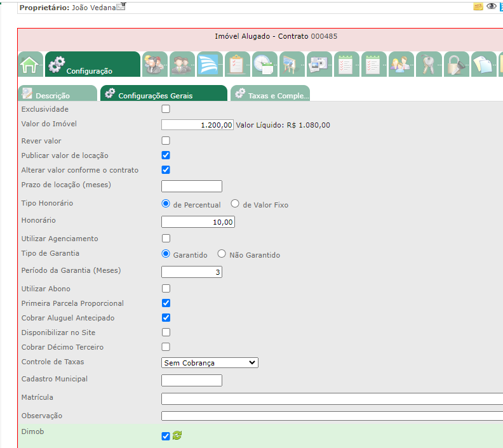Enable the Exclusividade checkbox
Image resolution: width=503 pixels, height=448 pixels.
tap(166, 109)
